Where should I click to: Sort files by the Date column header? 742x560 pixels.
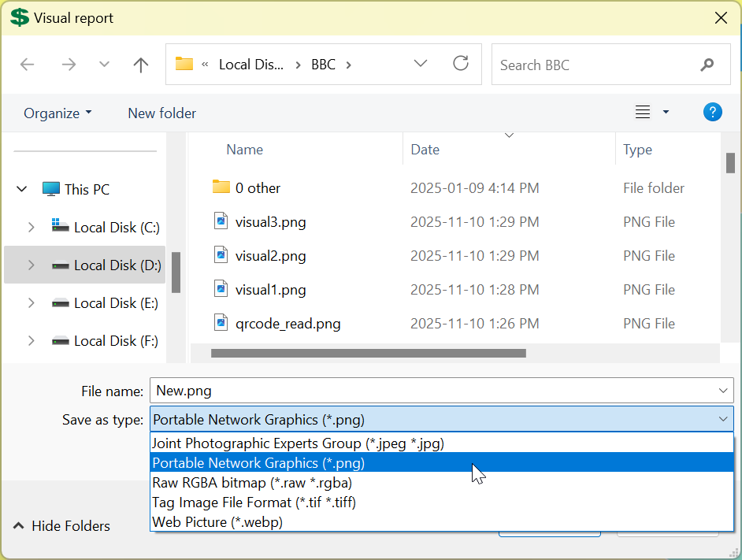click(x=425, y=150)
